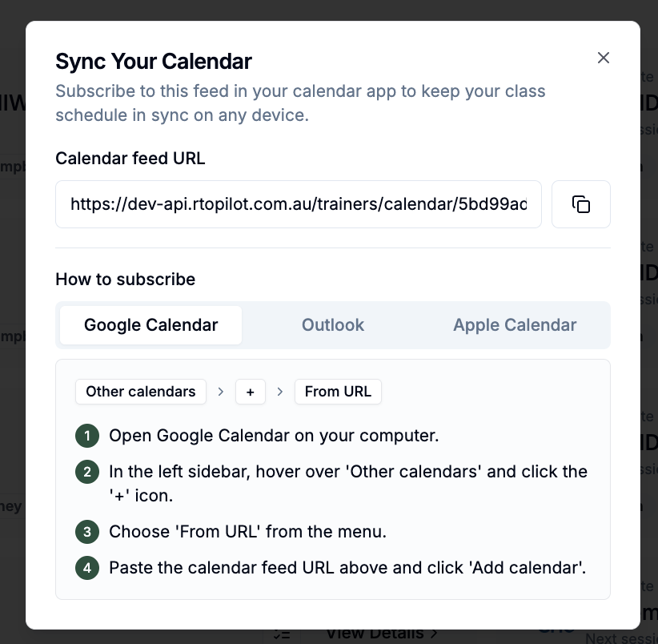Close the Sync Your Calendar dialog
This screenshot has height=644, width=658.
click(603, 58)
